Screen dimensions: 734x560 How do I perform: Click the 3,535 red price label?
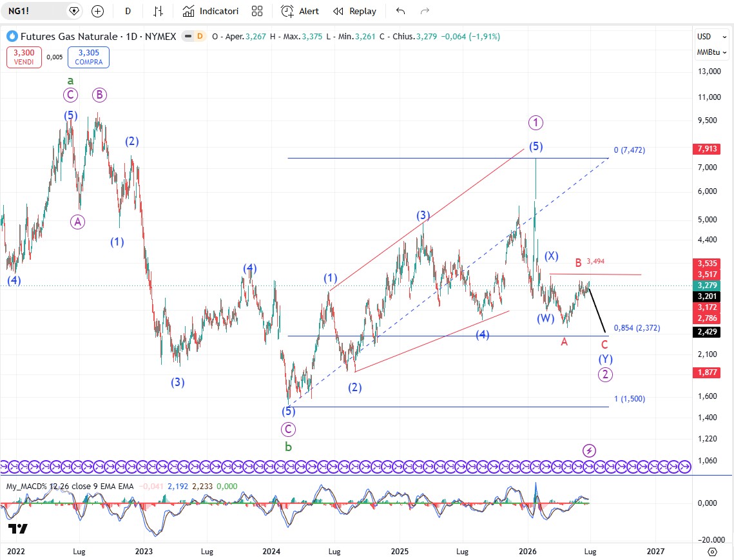(x=707, y=263)
